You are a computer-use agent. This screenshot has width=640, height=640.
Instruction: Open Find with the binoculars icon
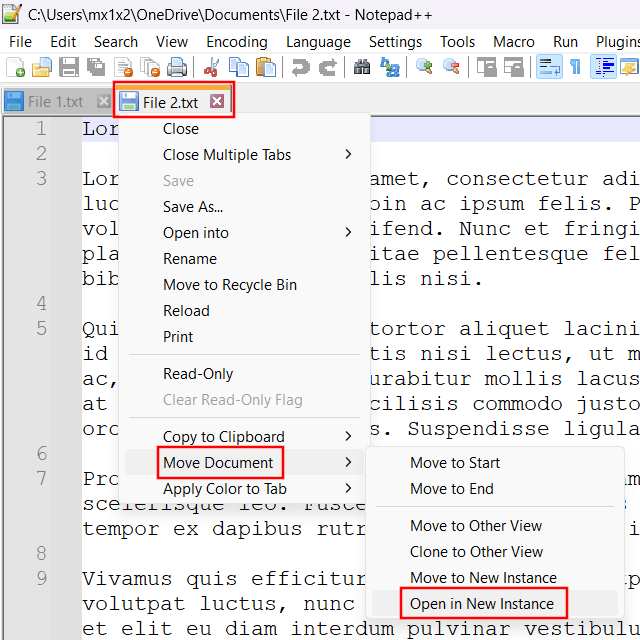click(x=362, y=67)
